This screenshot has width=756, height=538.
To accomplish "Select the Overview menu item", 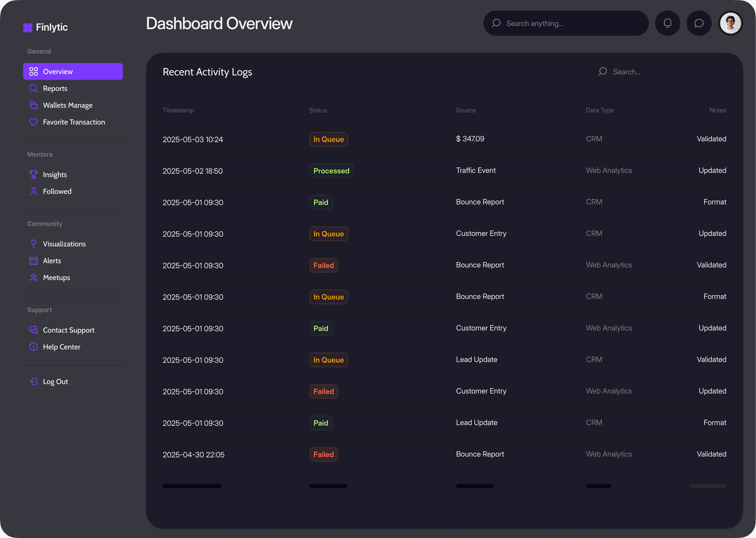I will pyautogui.click(x=73, y=72).
